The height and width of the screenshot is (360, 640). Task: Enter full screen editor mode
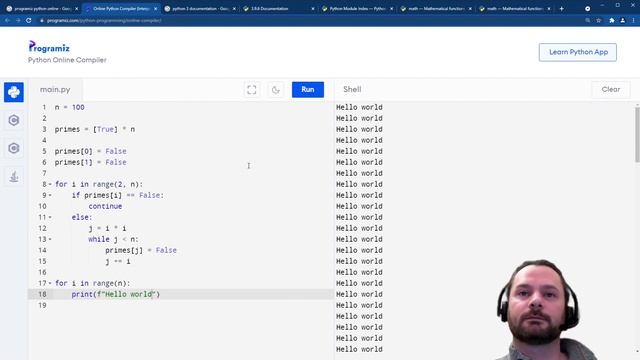(x=252, y=90)
